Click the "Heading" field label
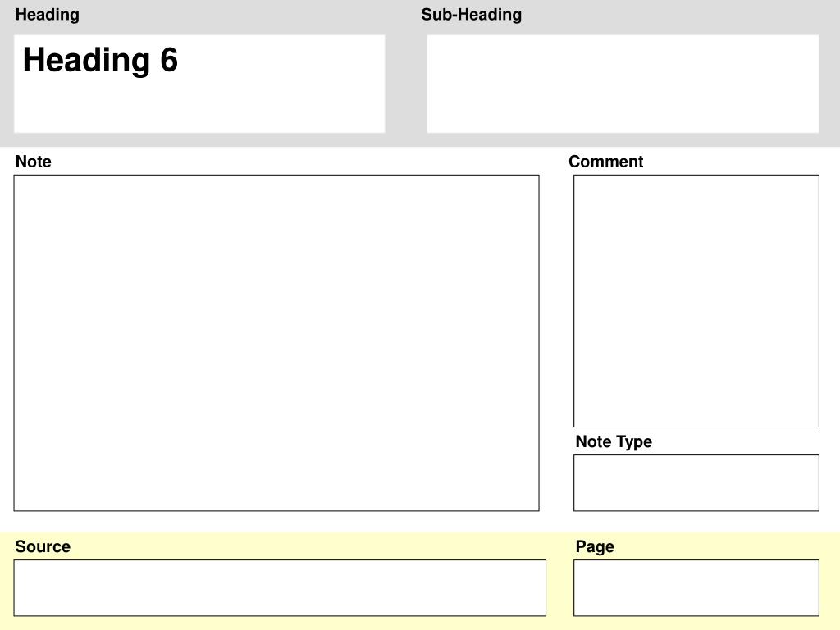Screen dimensions: 840x630 [47, 15]
